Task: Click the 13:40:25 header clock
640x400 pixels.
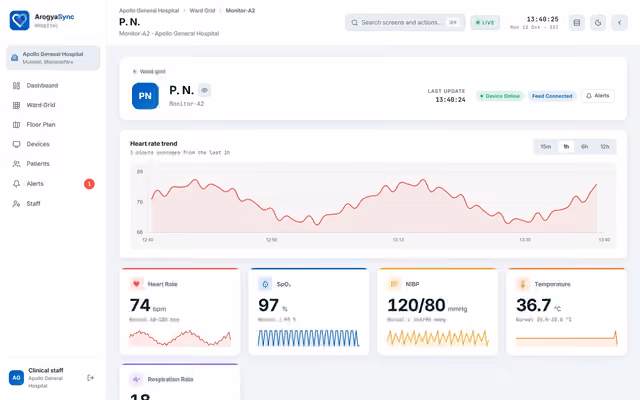Action: pos(542,19)
